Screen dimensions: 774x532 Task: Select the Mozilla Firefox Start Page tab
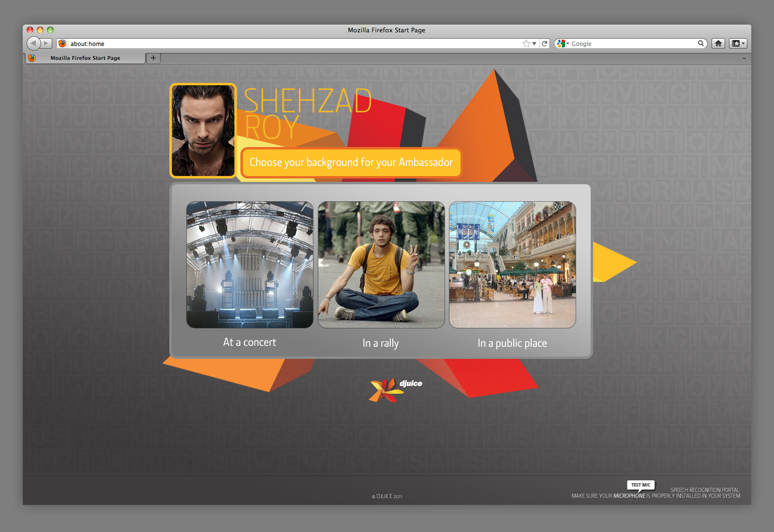[x=86, y=58]
